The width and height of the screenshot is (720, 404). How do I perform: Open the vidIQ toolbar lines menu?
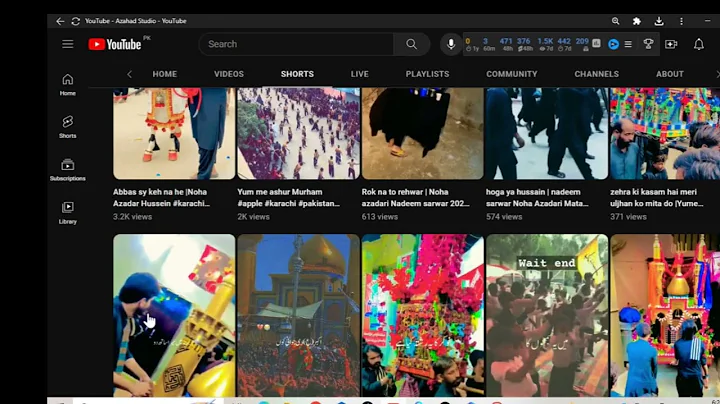click(628, 44)
